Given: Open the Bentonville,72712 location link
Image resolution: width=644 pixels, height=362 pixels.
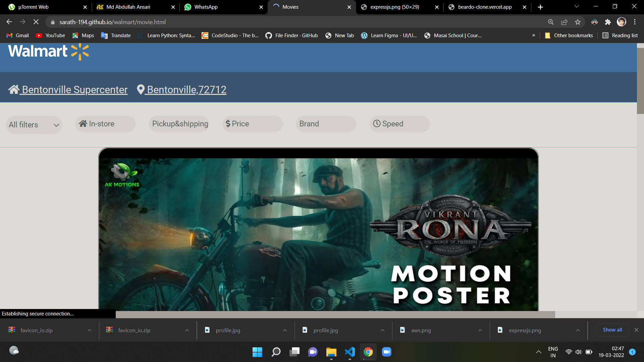Looking at the screenshot, I should (182, 89).
